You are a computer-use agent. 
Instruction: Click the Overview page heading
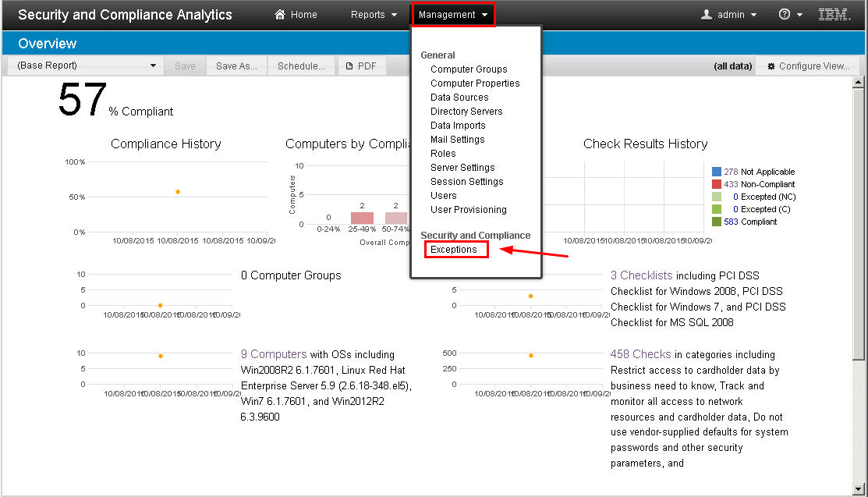pos(48,43)
